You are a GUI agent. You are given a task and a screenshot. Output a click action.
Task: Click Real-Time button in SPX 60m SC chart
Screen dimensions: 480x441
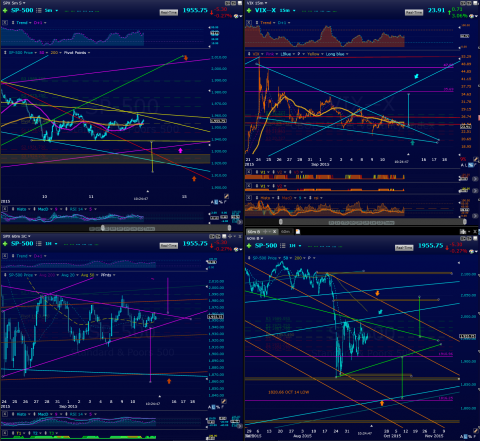(169, 246)
